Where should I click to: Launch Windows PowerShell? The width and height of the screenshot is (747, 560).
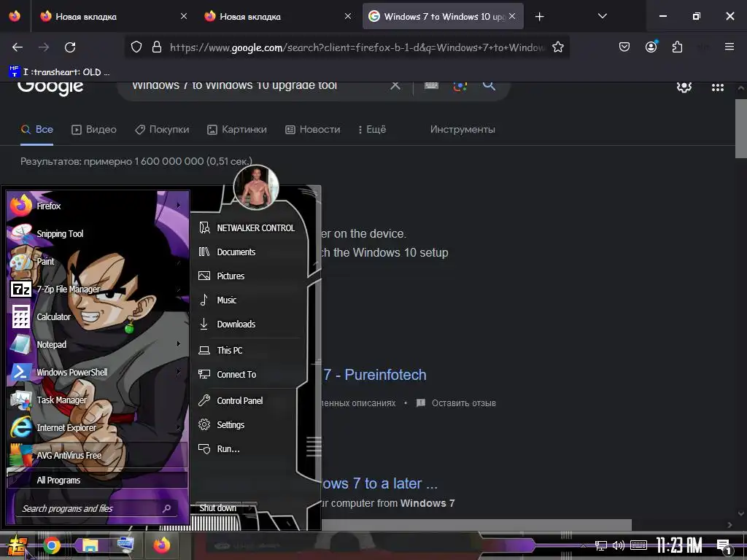tap(97, 372)
